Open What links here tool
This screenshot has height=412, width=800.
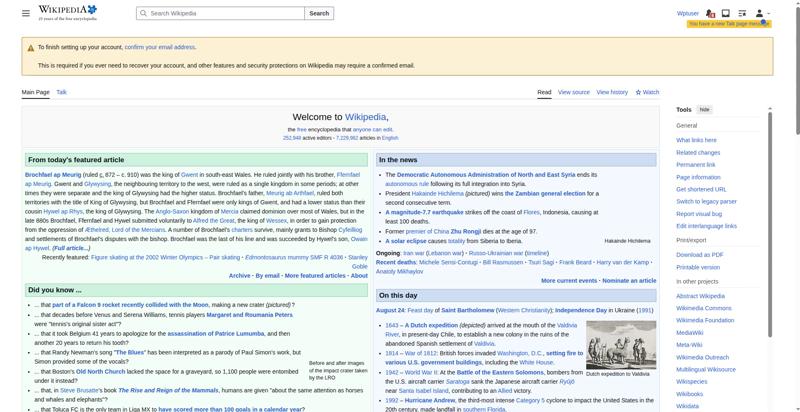(696, 140)
